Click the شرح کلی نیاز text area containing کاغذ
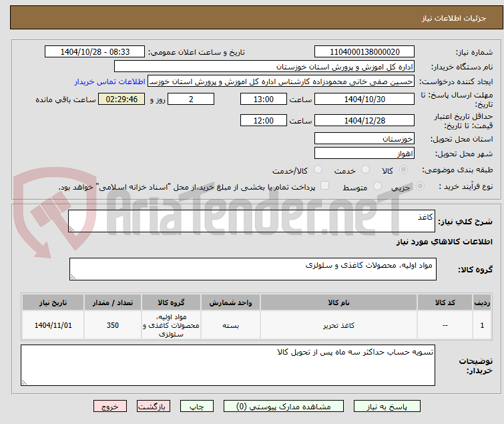This screenshot has height=424, width=504. pos(252,221)
